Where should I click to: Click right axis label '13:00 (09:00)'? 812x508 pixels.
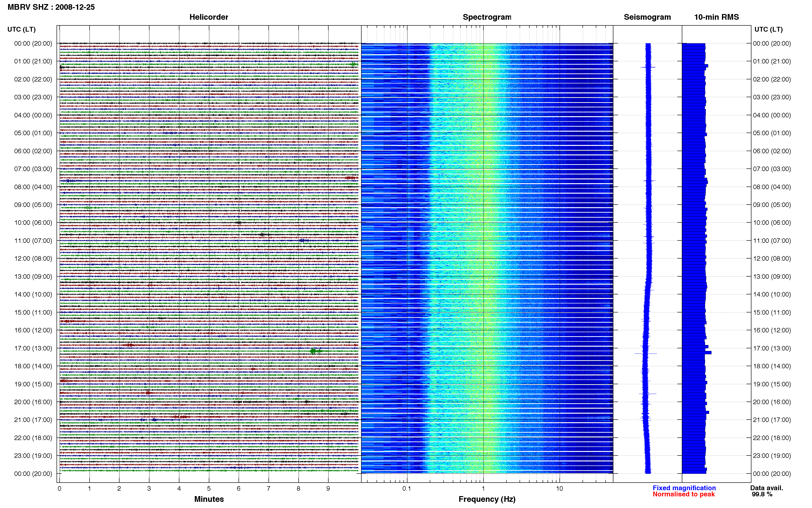pos(772,277)
